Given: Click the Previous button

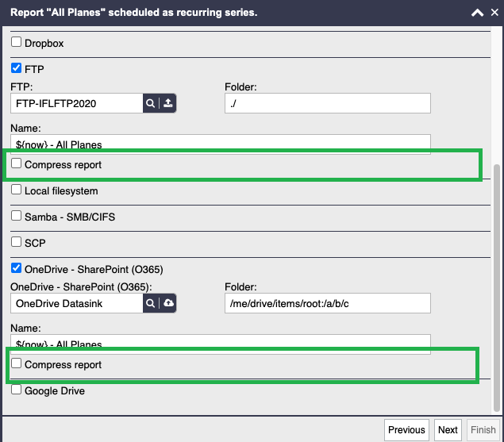Looking at the screenshot, I should pos(406,430).
